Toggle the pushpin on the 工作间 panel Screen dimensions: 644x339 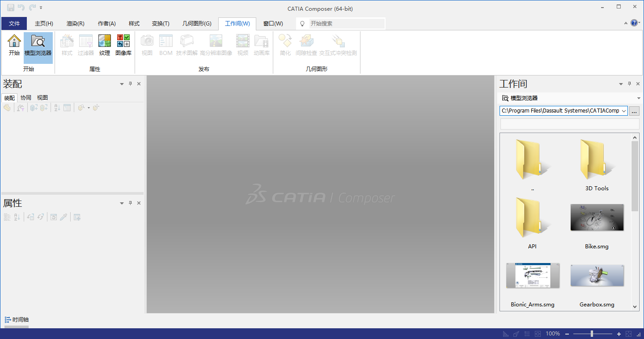[x=630, y=84]
